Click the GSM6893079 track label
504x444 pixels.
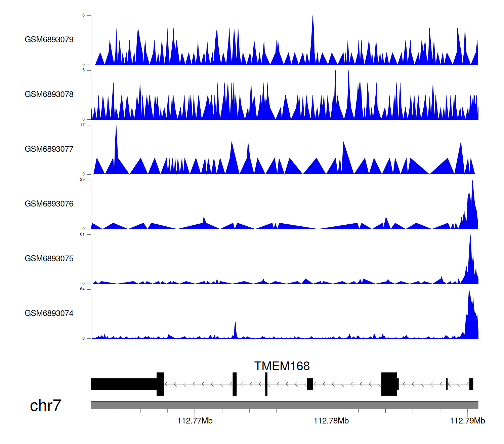pos(49,40)
